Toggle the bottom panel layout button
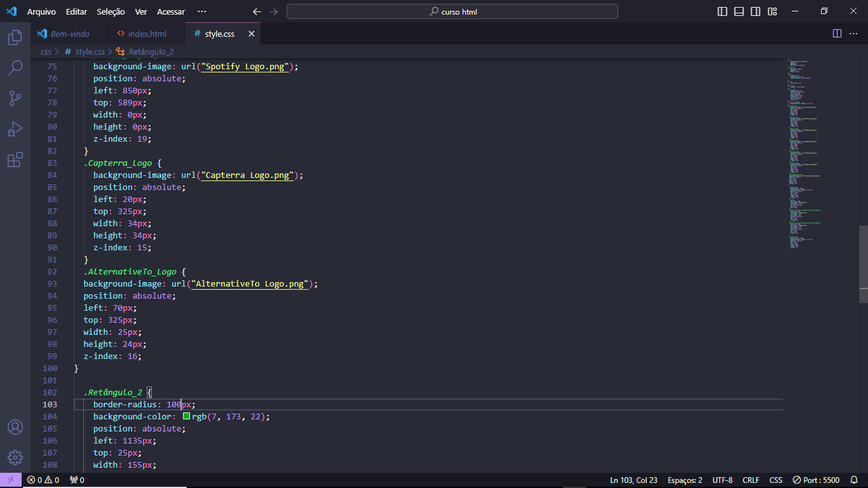 pyautogui.click(x=739, y=11)
